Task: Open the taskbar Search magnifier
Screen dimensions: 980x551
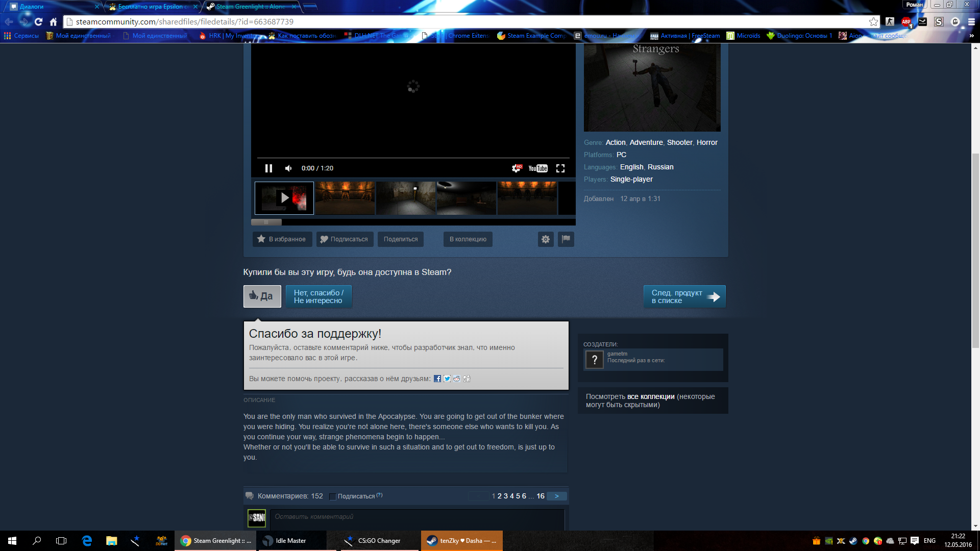Action: tap(37, 541)
